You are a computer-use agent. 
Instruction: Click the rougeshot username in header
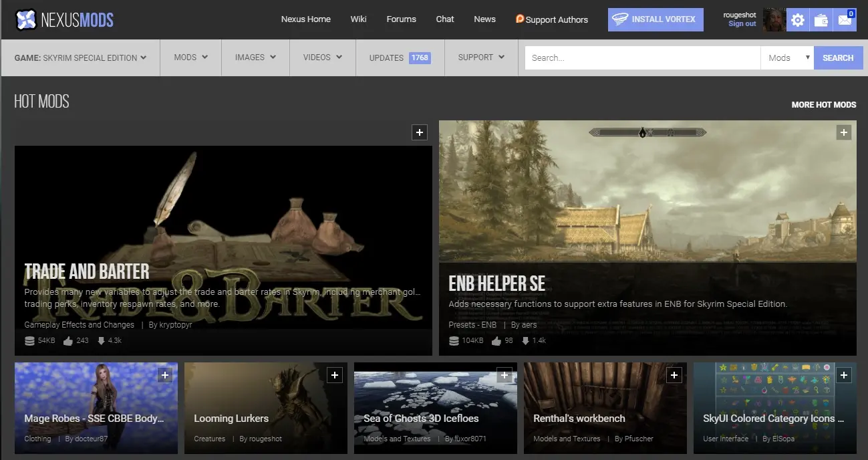[740, 15]
